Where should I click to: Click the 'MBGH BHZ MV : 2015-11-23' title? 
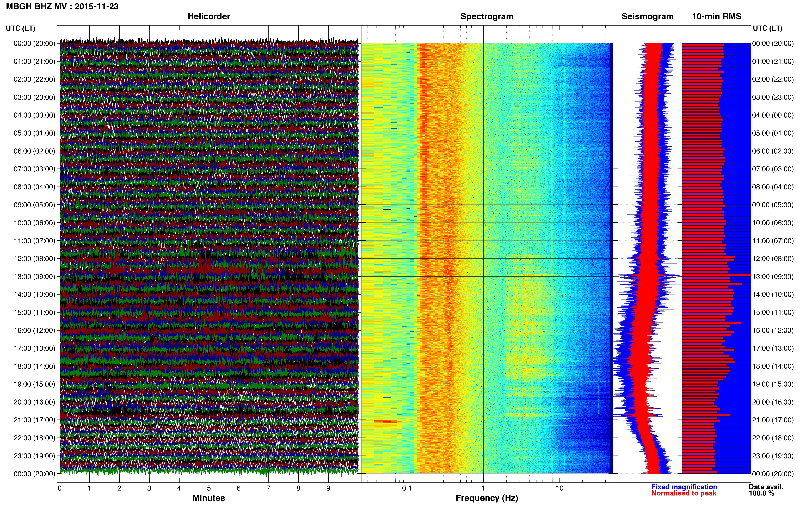point(62,6)
